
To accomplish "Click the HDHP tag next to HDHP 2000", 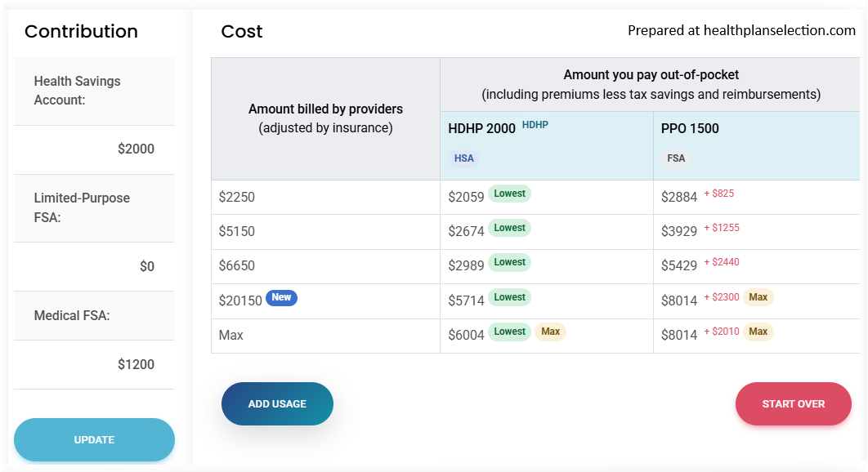I will (535, 125).
